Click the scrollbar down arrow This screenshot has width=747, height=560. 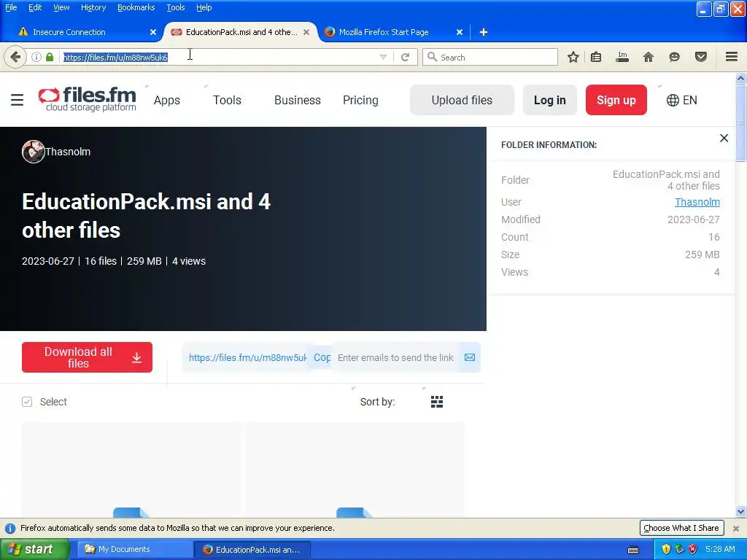pos(741,511)
